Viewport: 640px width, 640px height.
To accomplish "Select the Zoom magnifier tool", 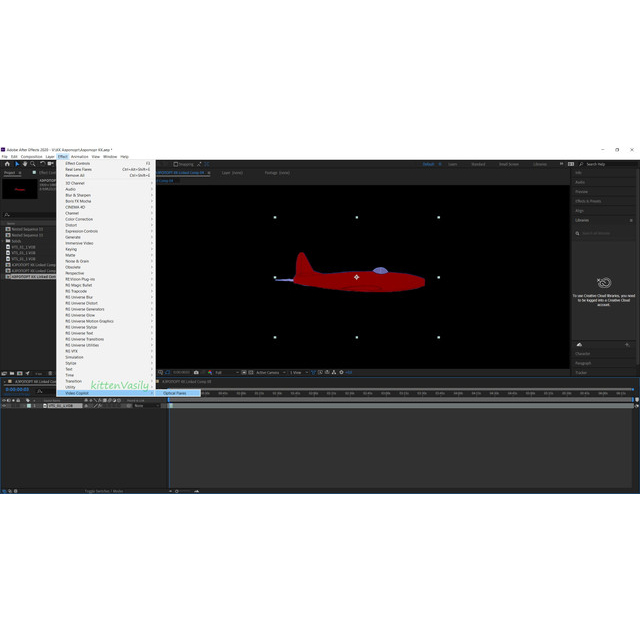I will [33, 164].
